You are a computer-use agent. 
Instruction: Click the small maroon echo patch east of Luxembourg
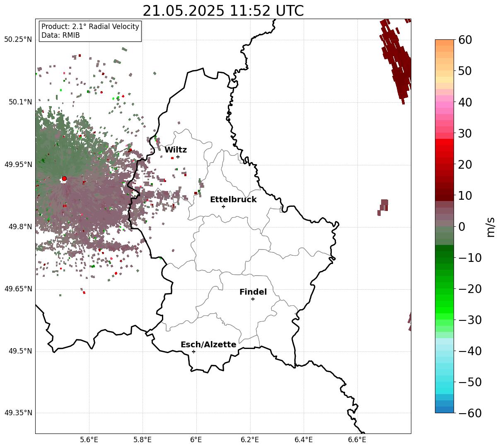383,207
